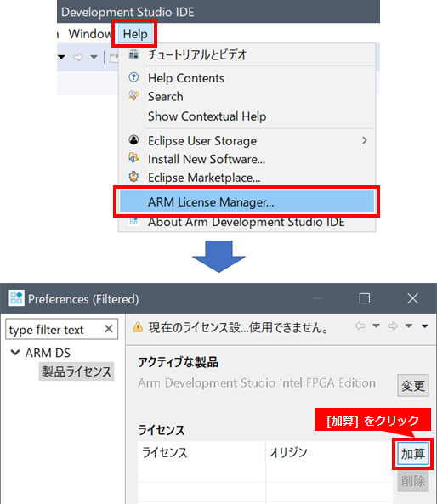Open back history dropdown in Preferences
The height and width of the screenshot is (504, 437).
click(x=376, y=326)
